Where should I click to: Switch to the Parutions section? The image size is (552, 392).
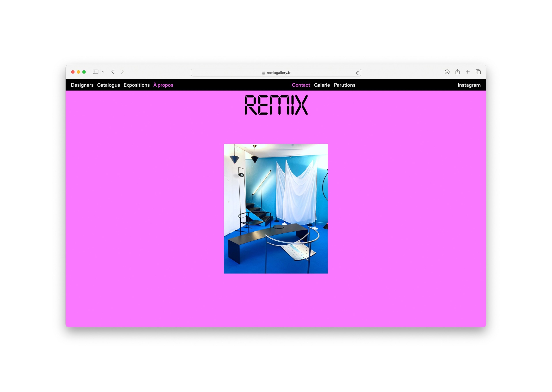click(344, 85)
